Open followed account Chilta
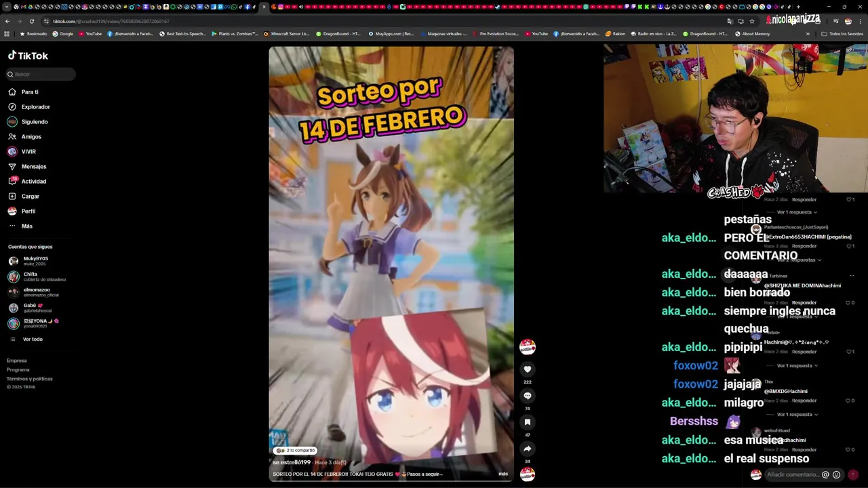868x488 pixels. [37, 277]
